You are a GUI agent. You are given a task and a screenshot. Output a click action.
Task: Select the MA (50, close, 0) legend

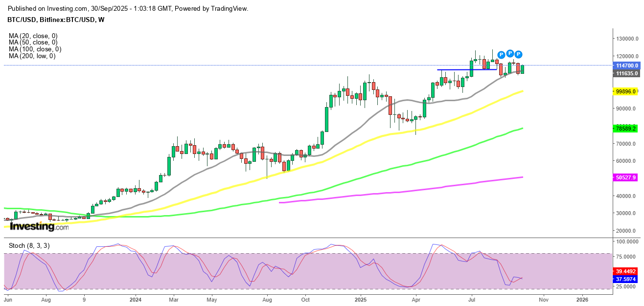tap(33, 43)
